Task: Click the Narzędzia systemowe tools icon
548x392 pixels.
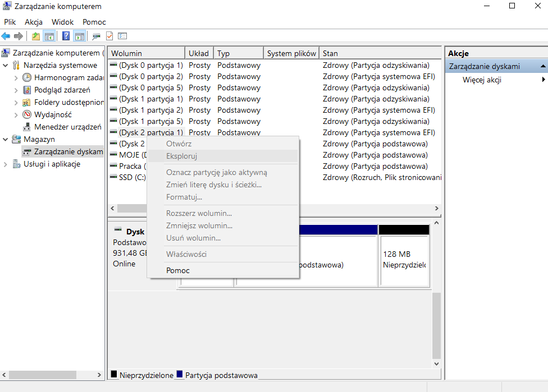Action: tap(16, 65)
